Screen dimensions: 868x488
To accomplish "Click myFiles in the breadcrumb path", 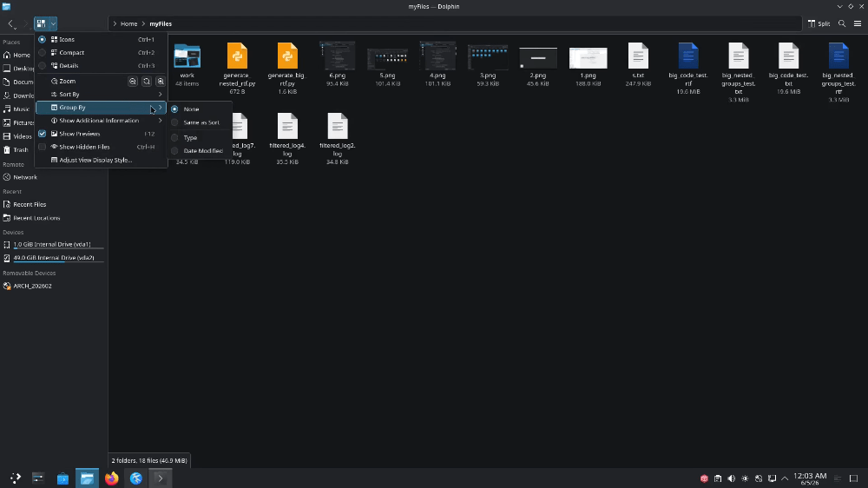I will [161, 23].
